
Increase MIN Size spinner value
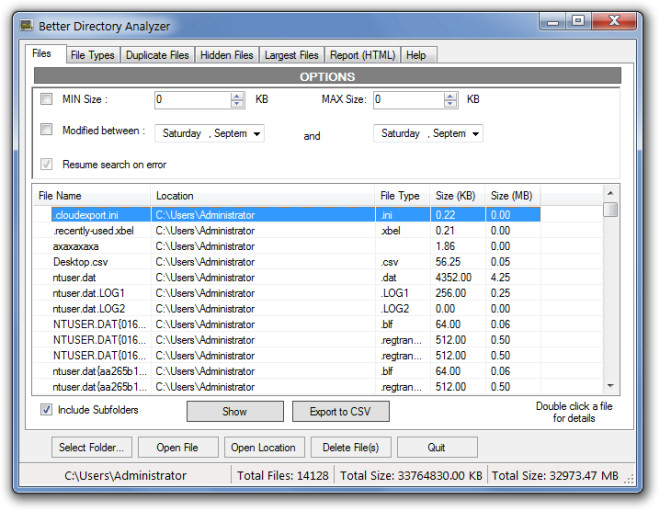237,96
